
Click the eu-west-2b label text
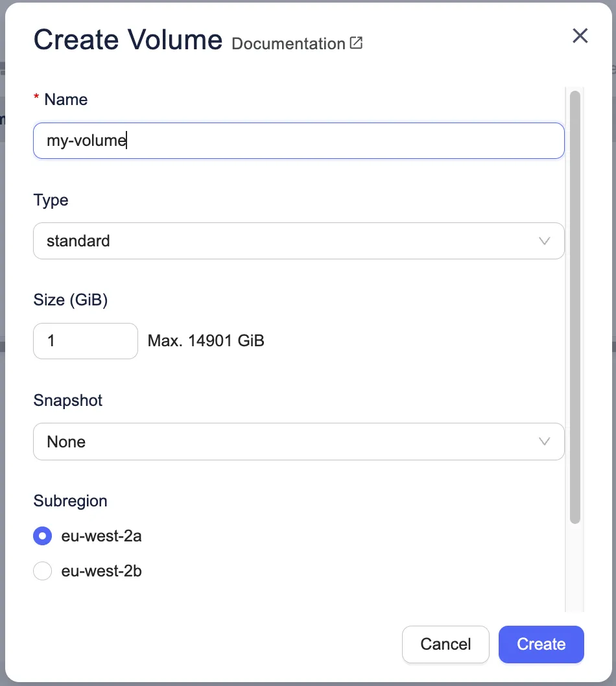pyautogui.click(x=101, y=571)
